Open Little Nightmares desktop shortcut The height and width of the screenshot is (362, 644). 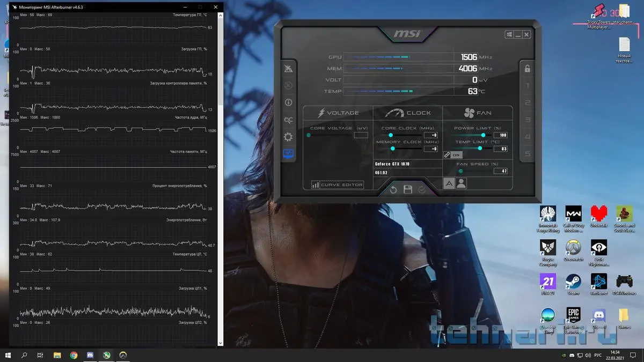(599, 253)
